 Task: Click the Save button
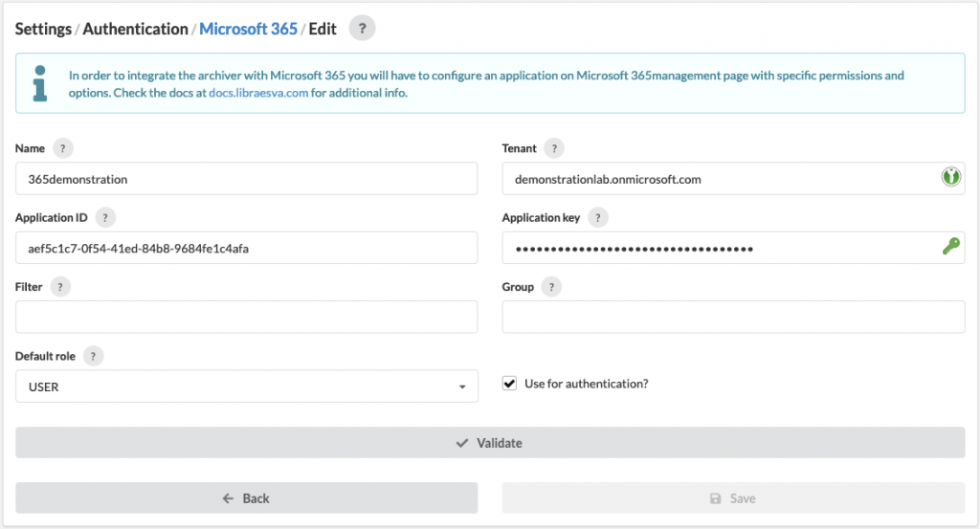point(733,498)
